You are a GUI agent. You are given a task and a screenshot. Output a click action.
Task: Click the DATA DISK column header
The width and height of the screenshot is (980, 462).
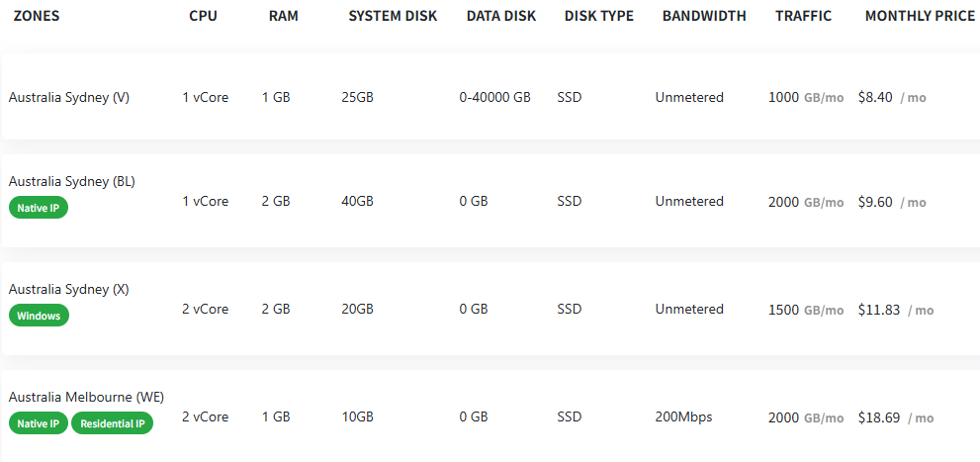click(500, 16)
